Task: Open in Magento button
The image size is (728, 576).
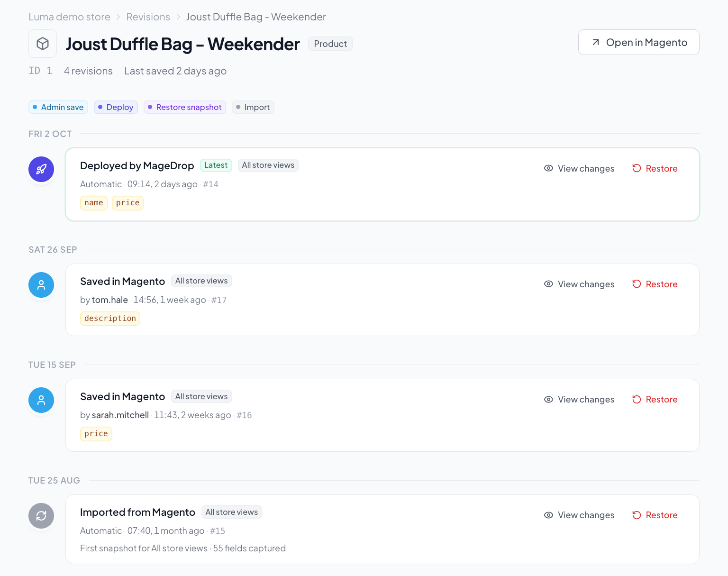Action: click(x=638, y=42)
